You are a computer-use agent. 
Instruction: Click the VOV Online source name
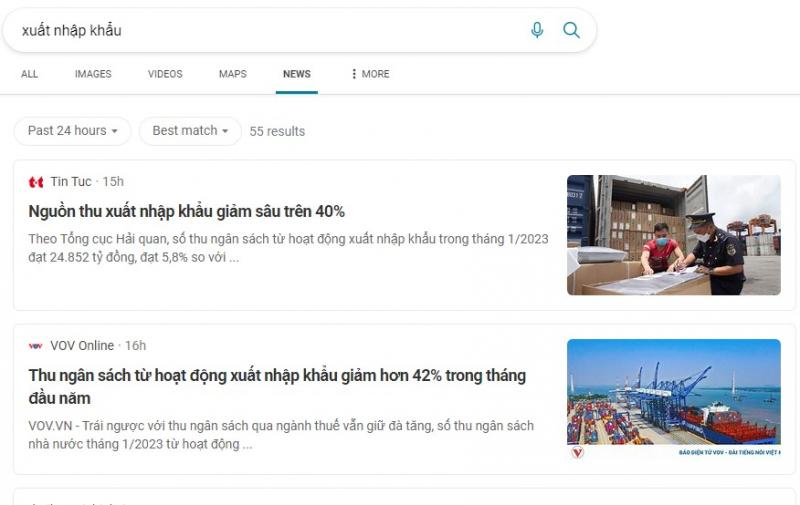82,346
